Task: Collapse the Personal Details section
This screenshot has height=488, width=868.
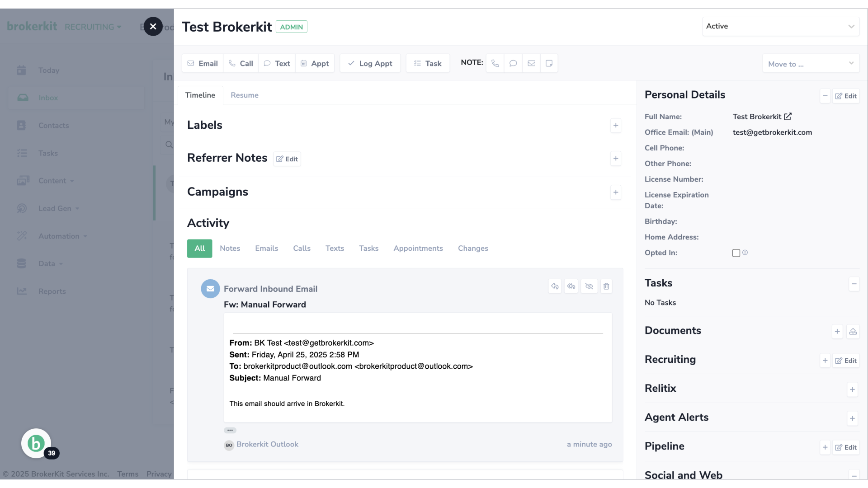Action: pyautogui.click(x=825, y=96)
